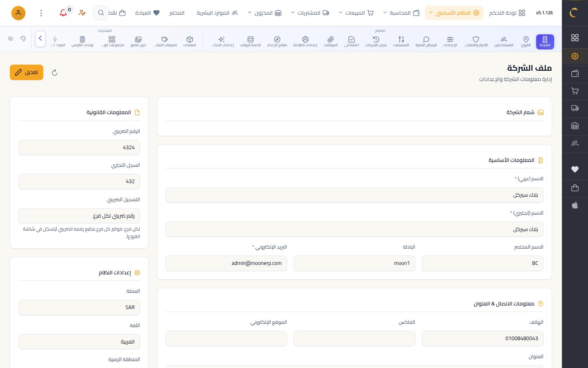Open اعتماداتي (My approvals) icon

352,42
